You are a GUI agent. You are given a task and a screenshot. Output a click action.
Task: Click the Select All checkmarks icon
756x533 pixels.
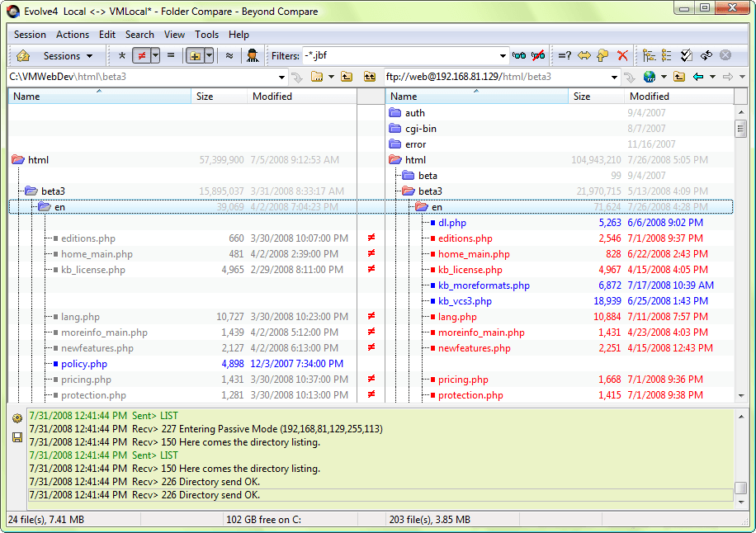(x=687, y=56)
